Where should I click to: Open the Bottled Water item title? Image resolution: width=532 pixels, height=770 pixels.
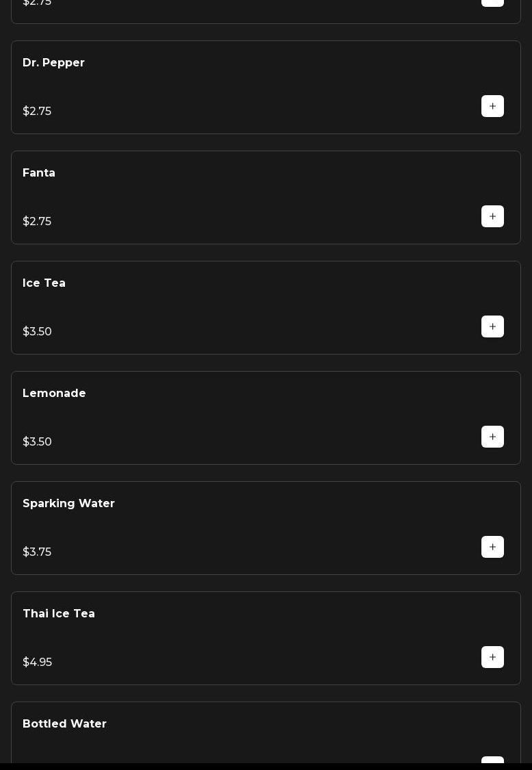pyautogui.click(x=64, y=724)
